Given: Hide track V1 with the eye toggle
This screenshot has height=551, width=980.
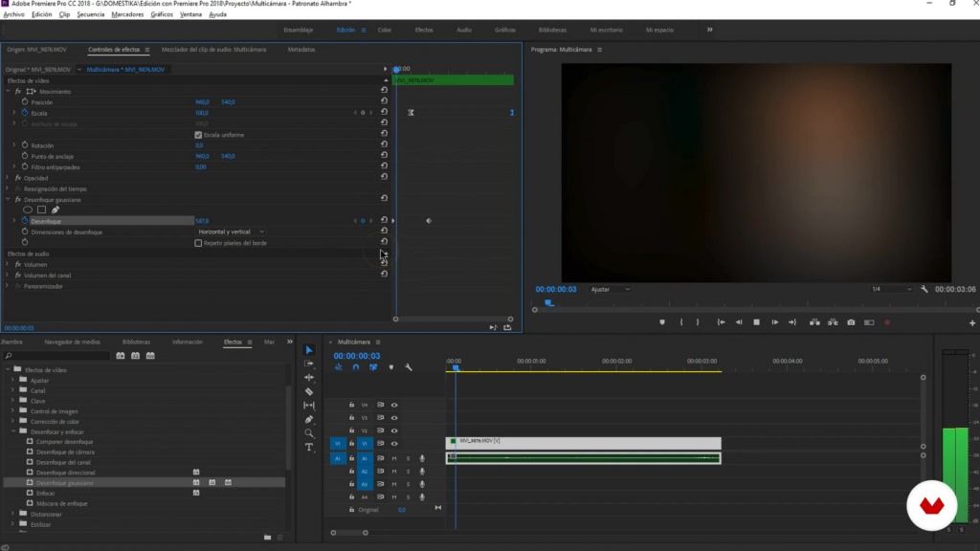Looking at the screenshot, I should coord(394,444).
